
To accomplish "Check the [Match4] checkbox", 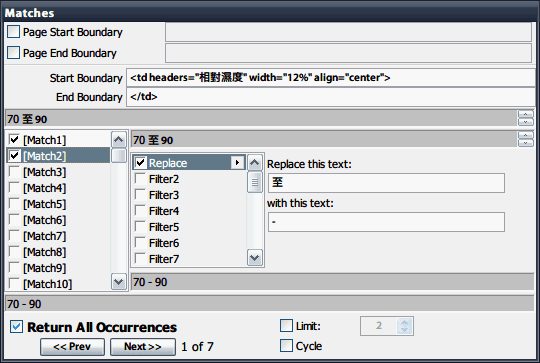I will pos(14,188).
